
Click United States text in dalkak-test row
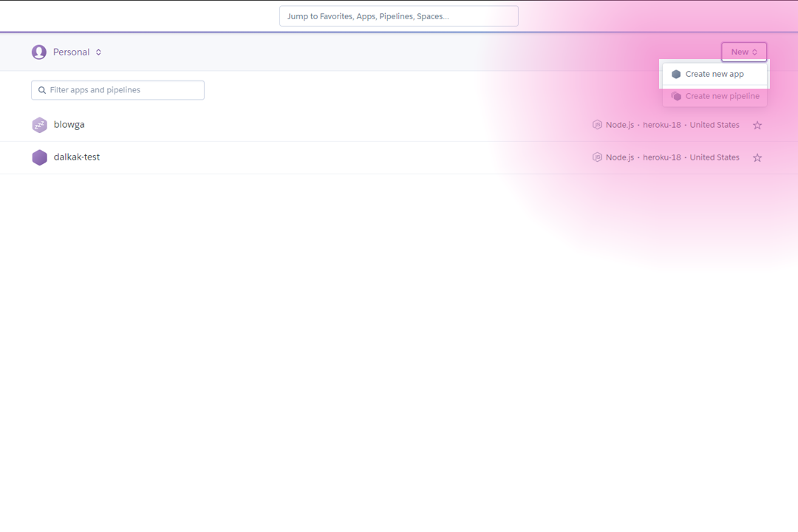[x=715, y=158]
